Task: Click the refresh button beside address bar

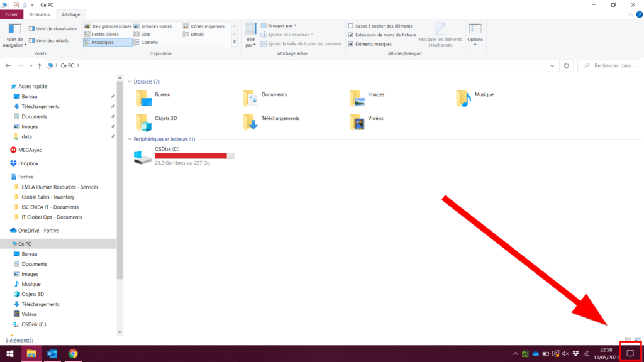Action: (x=567, y=65)
